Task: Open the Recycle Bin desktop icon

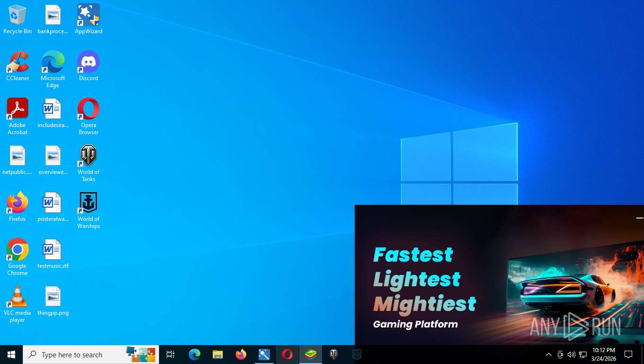Action: [18, 19]
